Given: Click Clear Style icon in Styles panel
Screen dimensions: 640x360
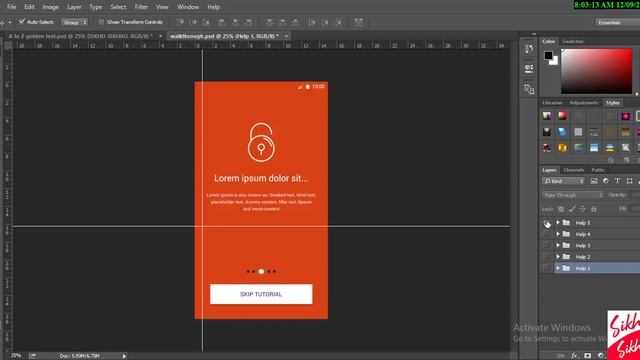Looking at the screenshot, I should [611, 160].
